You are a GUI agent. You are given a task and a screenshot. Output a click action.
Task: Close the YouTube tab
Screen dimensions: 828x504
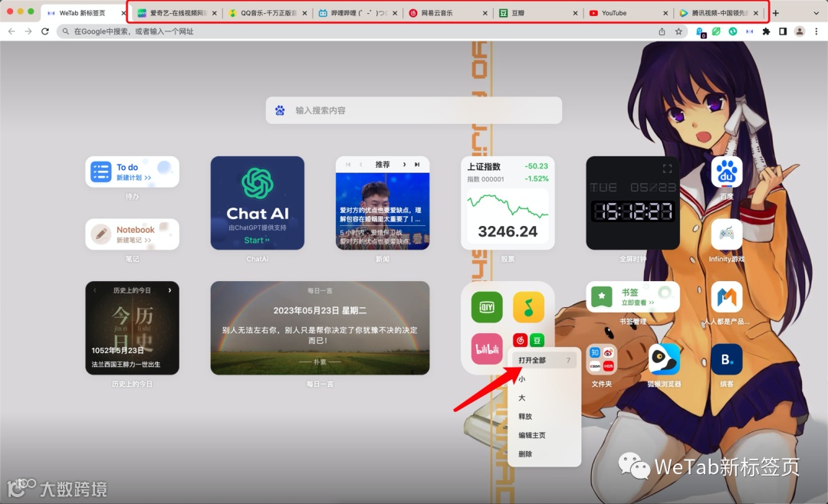tap(665, 13)
